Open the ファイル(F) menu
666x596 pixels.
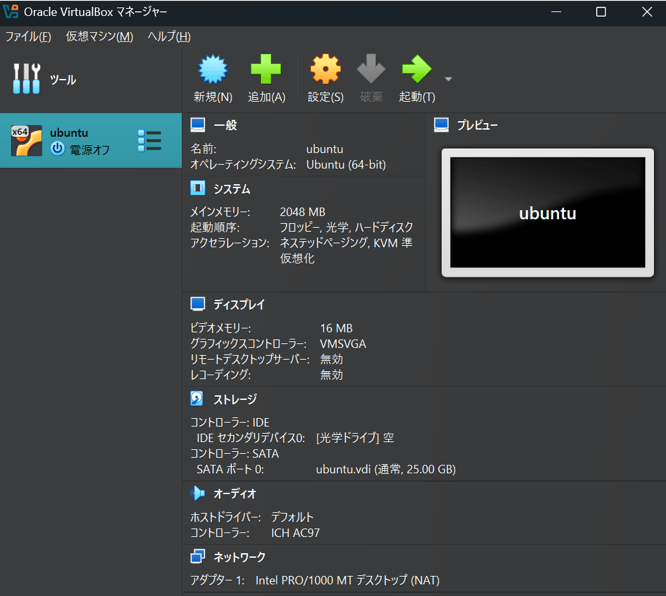click(28, 37)
